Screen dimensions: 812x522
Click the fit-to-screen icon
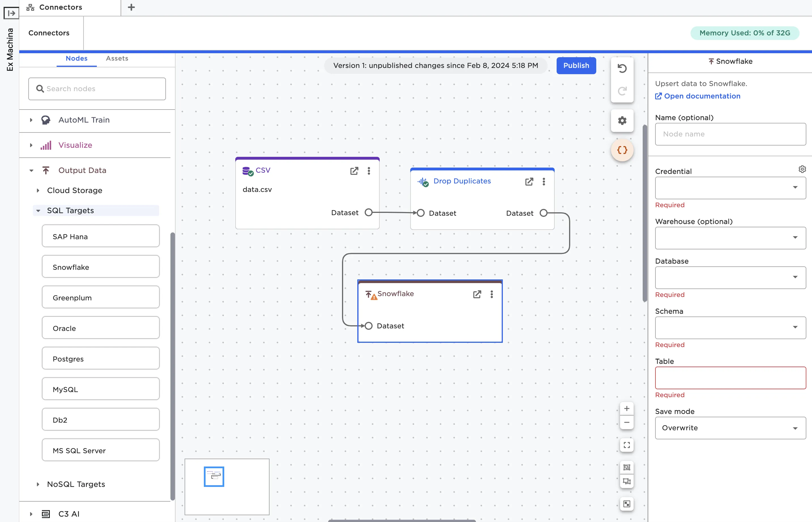coord(627,445)
